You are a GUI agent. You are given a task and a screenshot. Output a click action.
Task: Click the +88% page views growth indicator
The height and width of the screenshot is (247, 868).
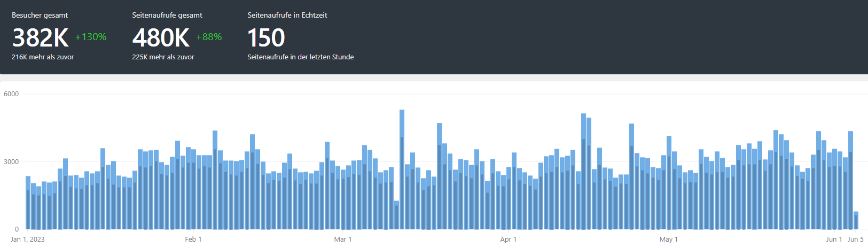209,37
